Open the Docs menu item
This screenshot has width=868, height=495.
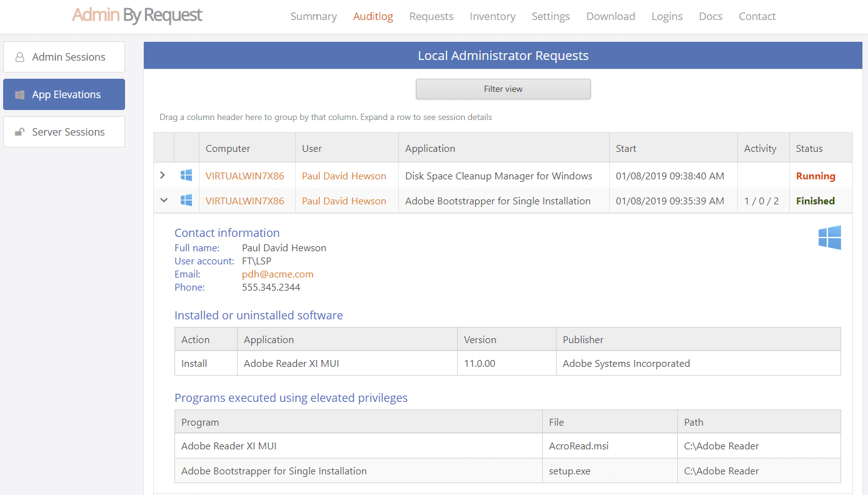(x=710, y=16)
